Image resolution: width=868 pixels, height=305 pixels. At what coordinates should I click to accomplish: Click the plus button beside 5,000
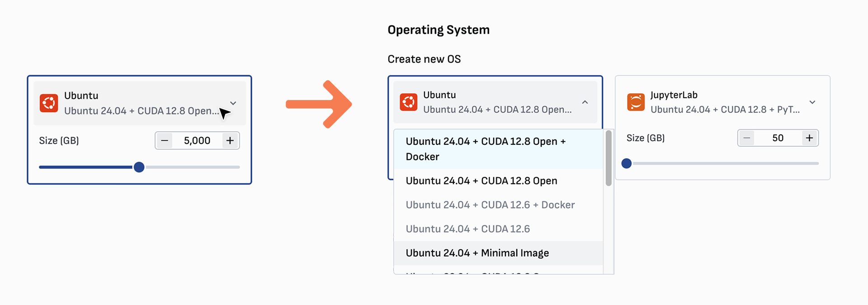pyautogui.click(x=230, y=141)
